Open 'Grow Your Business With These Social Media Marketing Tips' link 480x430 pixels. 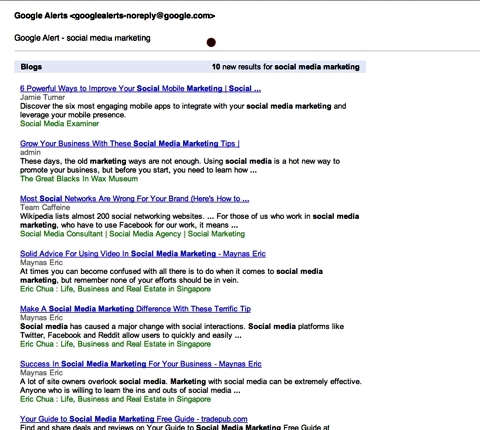pyautogui.click(x=130, y=143)
